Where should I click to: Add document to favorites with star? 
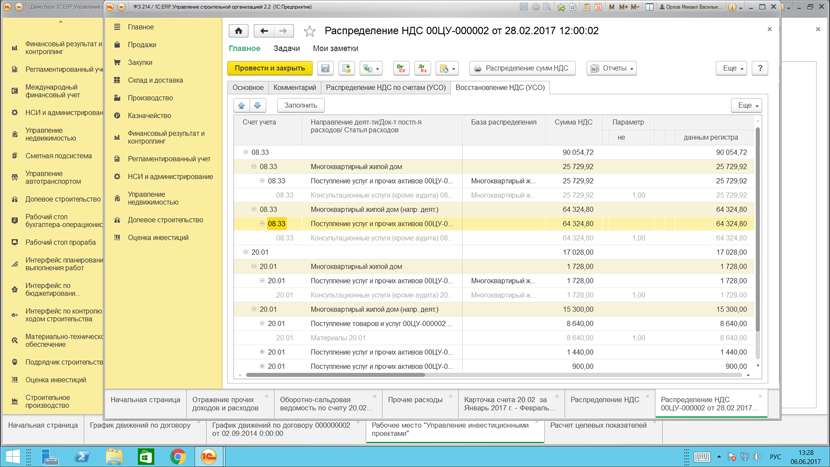coord(310,32)
